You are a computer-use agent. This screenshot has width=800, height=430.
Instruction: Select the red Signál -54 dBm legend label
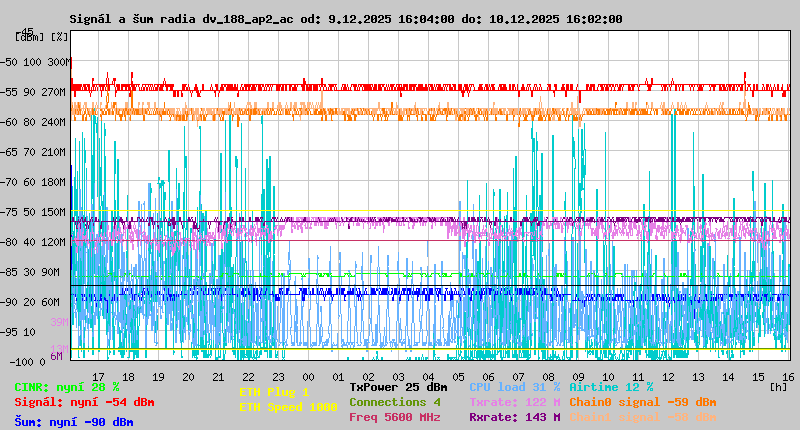click(x=84, y=402)
